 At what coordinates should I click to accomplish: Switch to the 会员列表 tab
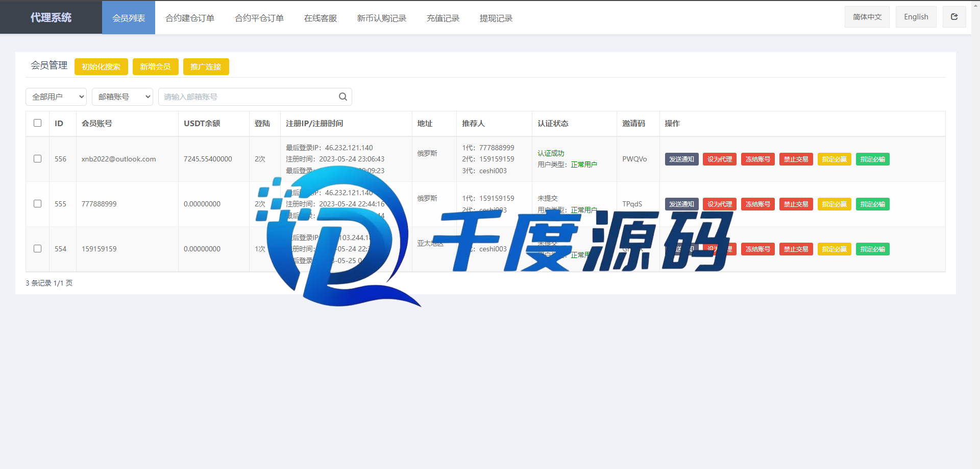point(129,18)
